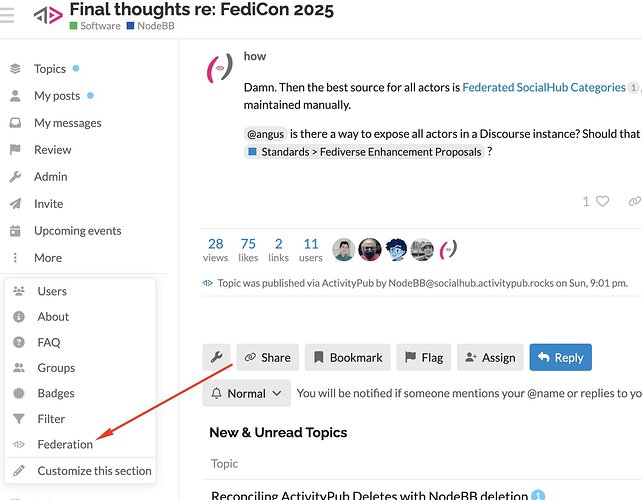Click the heart like icon on post
Screen dimensions: 642x500
point(602,201)
